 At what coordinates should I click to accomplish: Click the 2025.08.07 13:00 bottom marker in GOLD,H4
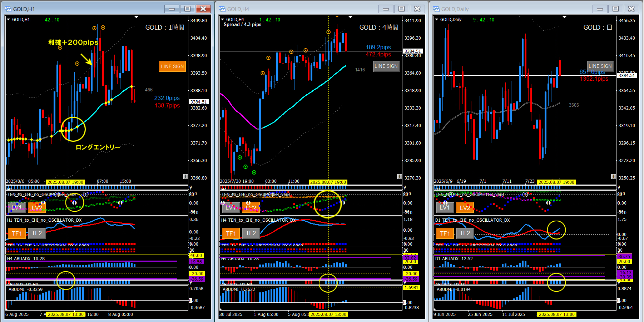[x=328, y=315]
